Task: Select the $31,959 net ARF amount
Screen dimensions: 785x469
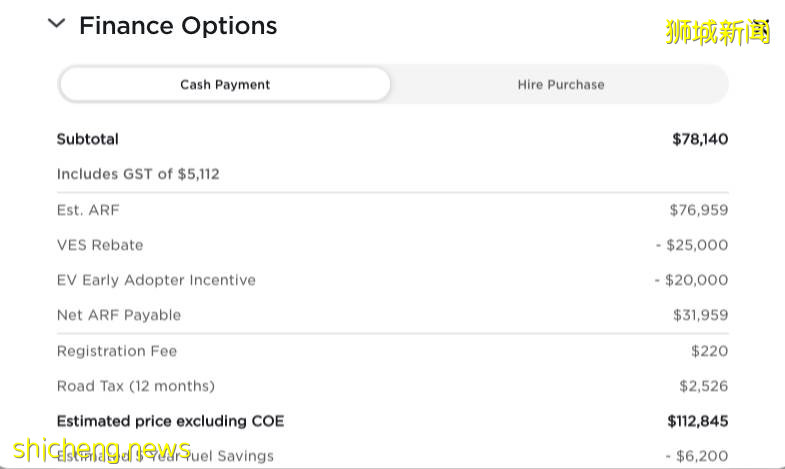Action: click(x=700, y=315)
